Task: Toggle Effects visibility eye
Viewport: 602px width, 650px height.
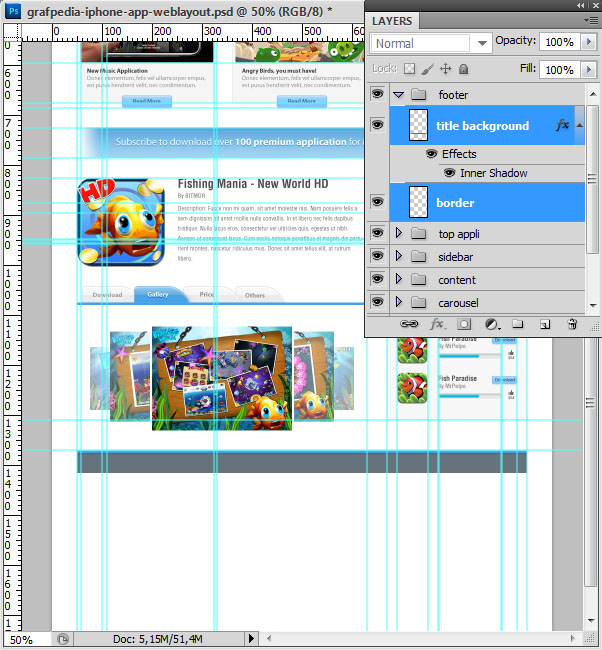Action: tap(432, 154)
